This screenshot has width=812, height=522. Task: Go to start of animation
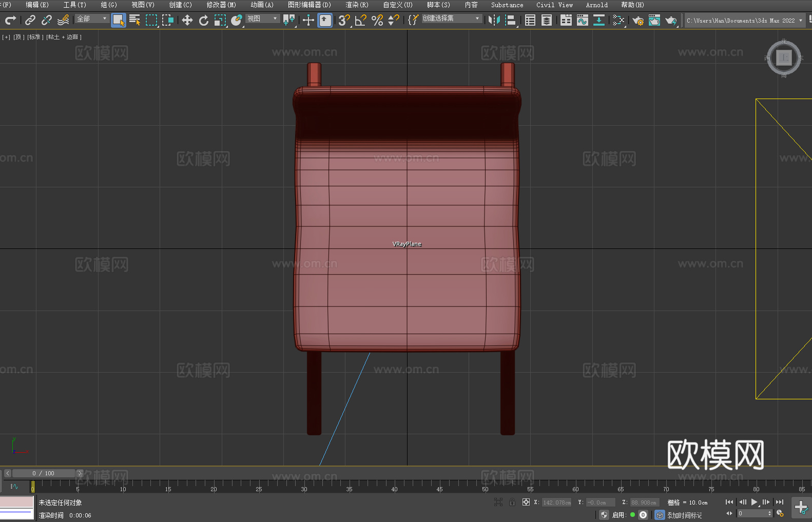pyautogui.click(x=729, y=502)
